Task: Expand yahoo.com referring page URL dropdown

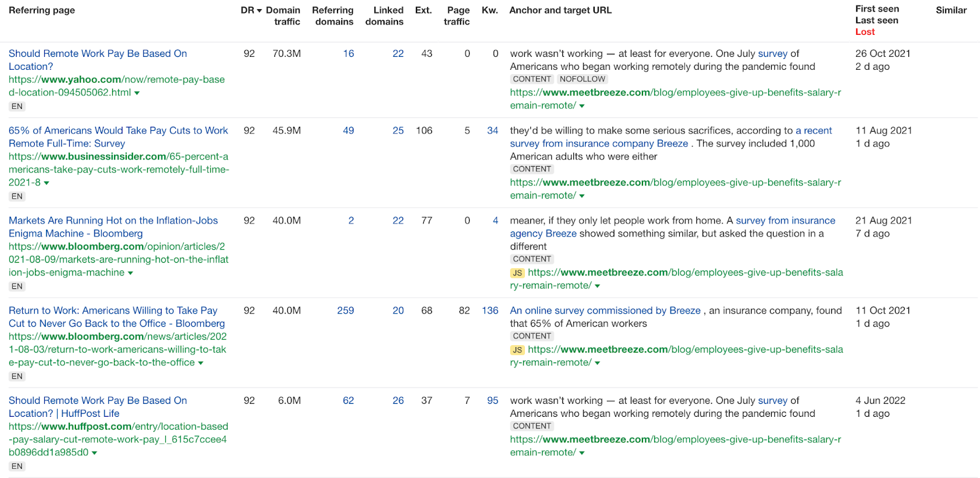Action: point(137,93)
